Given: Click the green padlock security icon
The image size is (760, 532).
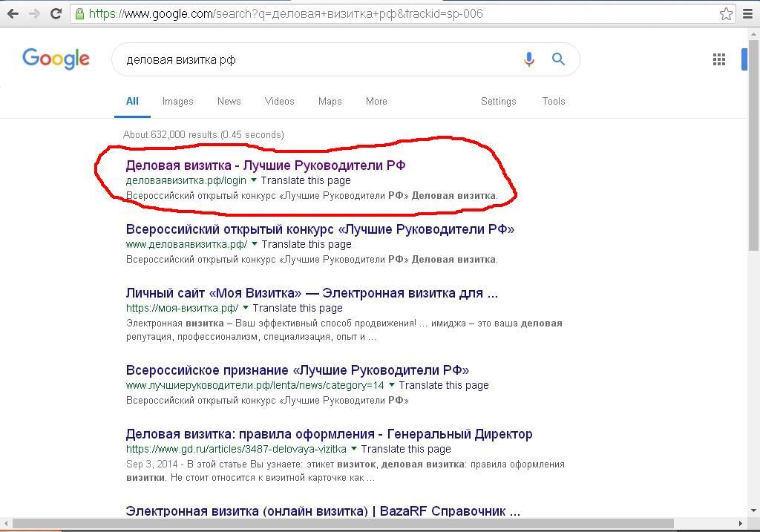Looking at the screenshot, I should [80, 13].
